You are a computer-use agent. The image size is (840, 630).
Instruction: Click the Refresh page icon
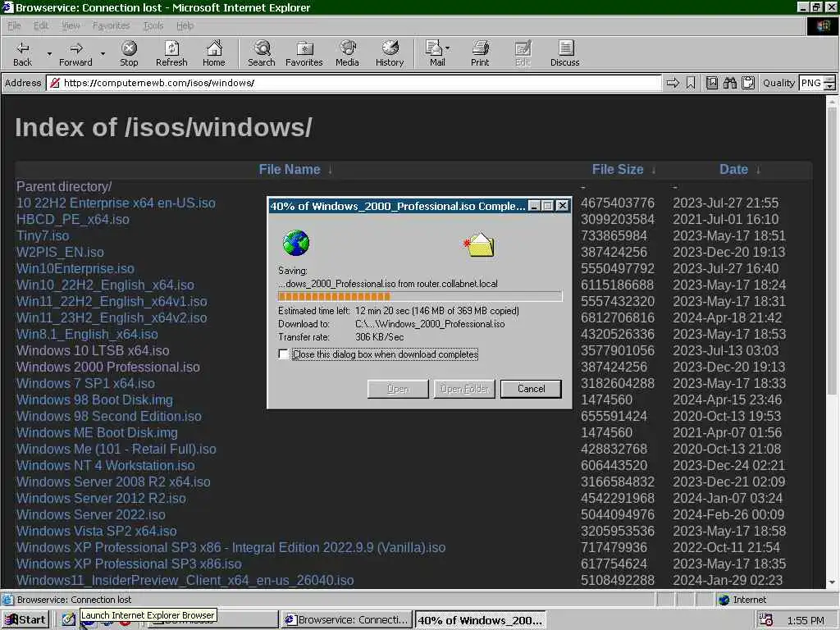(x=171, y=48)
